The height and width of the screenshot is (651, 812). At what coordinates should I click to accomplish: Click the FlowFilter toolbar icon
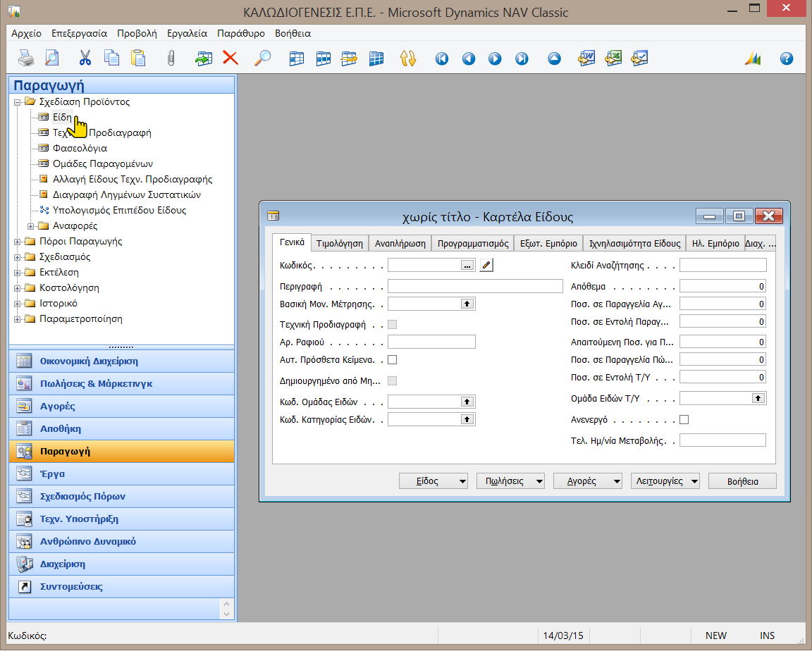pos(349,58)
